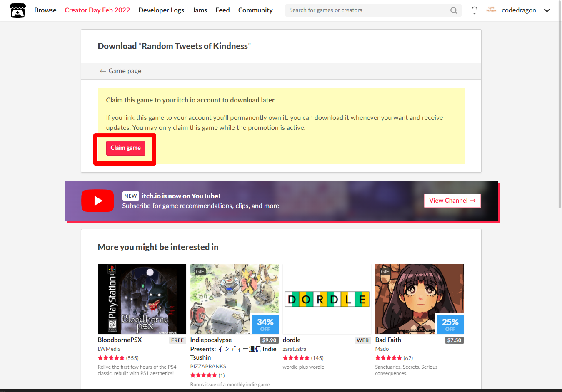Open the BloodbornePSX thumbnail
Viewport: 562px width, 392px height.
pyautogui.click(x=142, y=299)
